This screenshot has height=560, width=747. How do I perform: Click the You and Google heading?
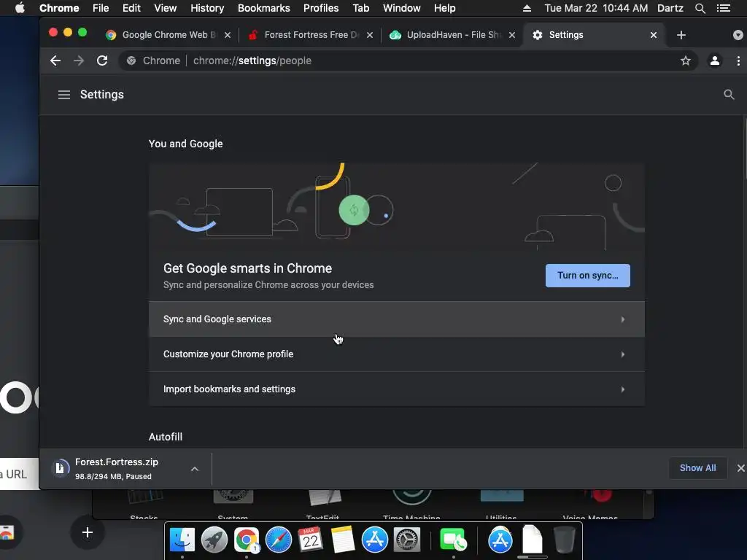(x=185, y=144)
